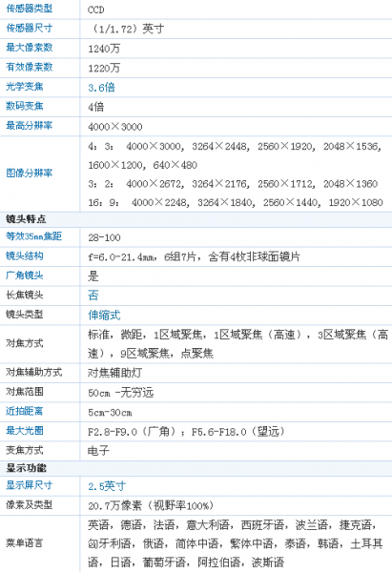Click the 否 value for 长焦镜头
Image resolution: width=392 pixels, height=572 pixels.
(93, 296)
